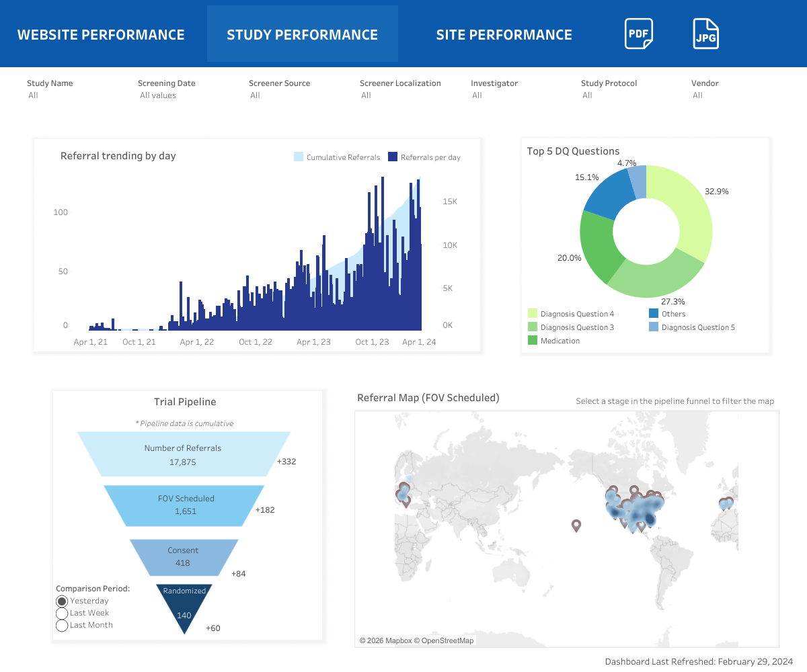Open the Site Performance tab

(504, 35)
